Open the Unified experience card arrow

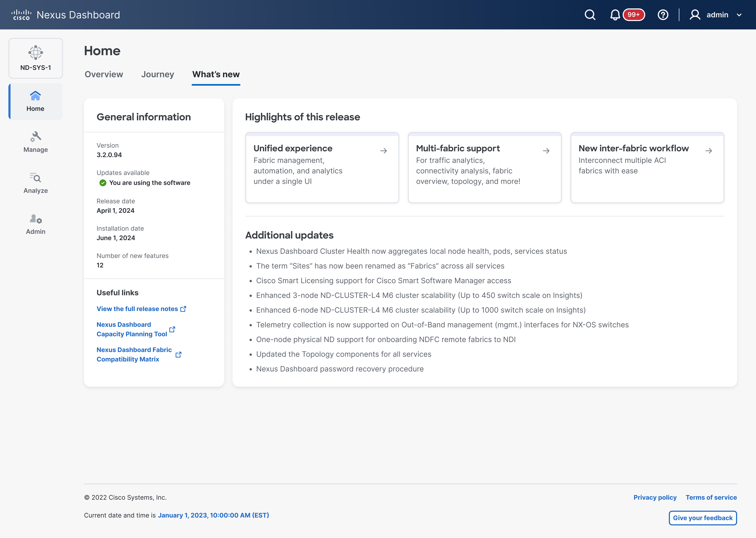tap(384, 151)
